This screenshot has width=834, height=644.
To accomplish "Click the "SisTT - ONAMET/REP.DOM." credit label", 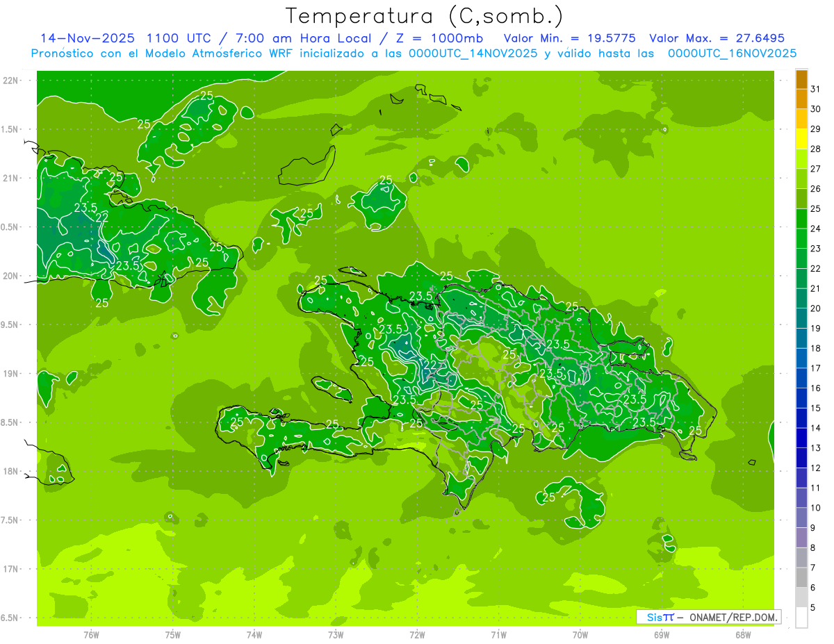I will (x=709, y=617).
